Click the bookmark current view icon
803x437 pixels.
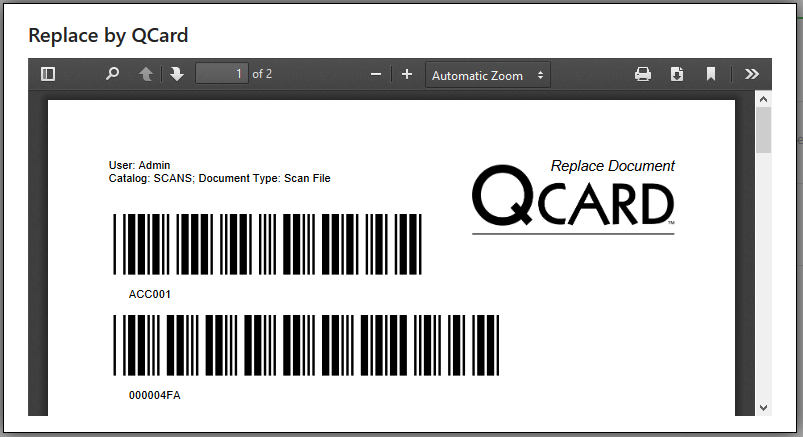coord(711,74)
